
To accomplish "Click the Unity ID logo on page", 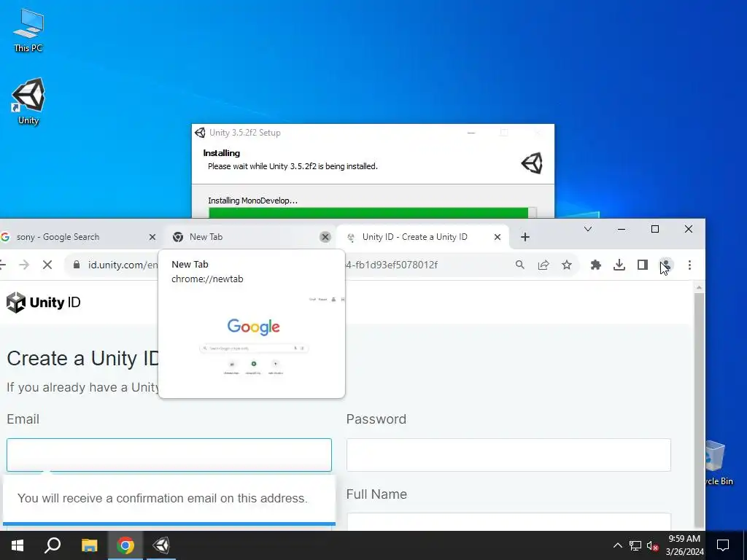I will click(43, 303).
